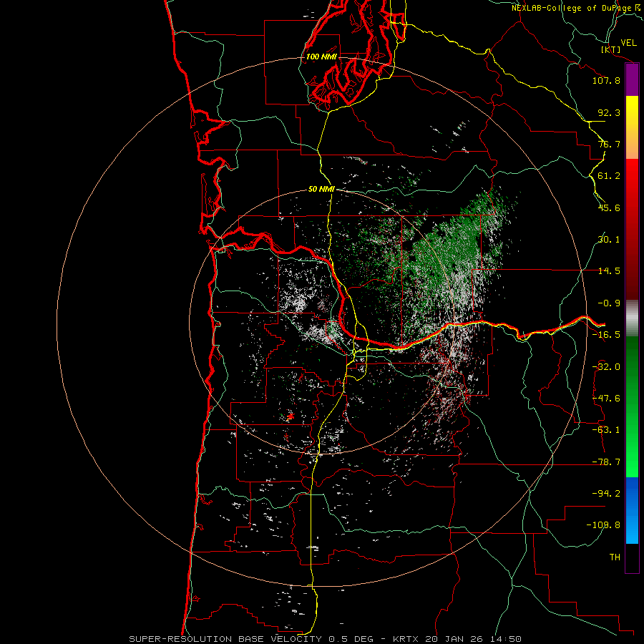
Task: Click the -47.6 velocity scale value
Action: [606, 399]
